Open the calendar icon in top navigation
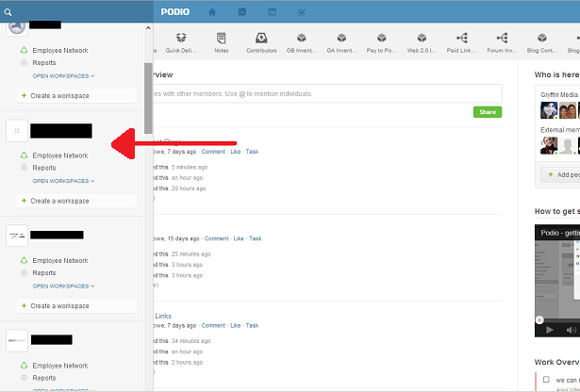 point(272,12)
